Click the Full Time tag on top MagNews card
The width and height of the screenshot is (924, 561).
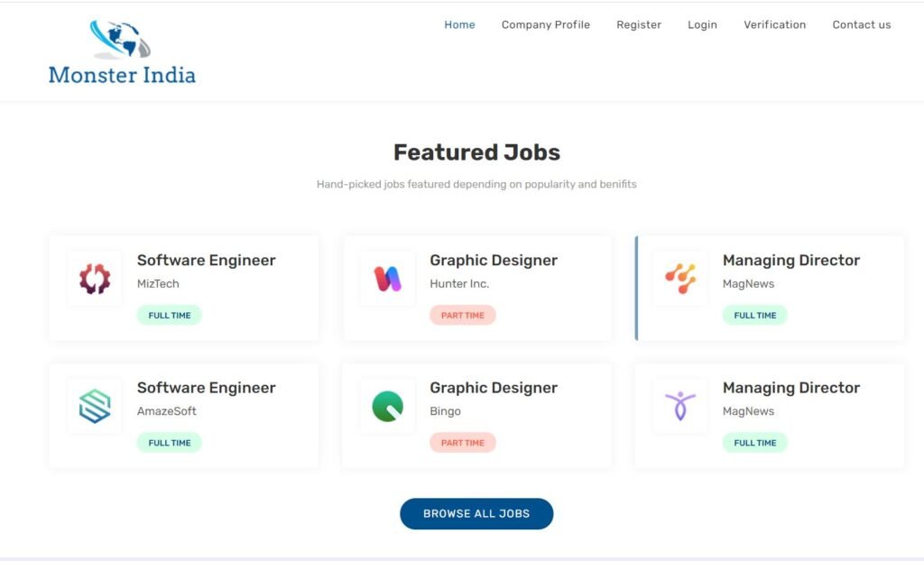click(755, 316)
